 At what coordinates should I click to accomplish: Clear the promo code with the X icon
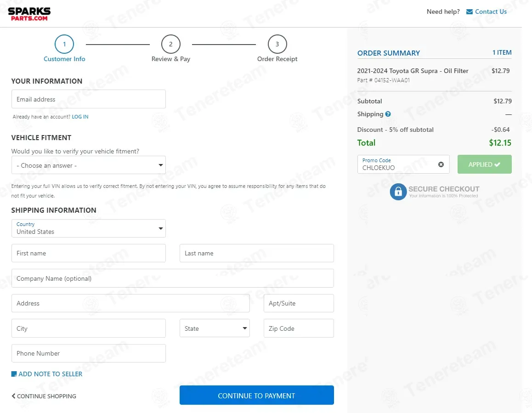pyautogui.click(x=441, y=164)
